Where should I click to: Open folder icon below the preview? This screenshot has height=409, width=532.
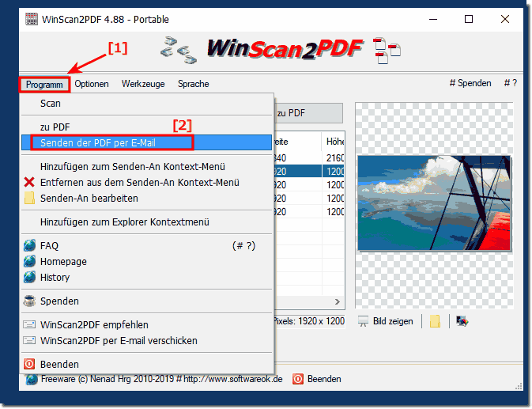(435, 321)
